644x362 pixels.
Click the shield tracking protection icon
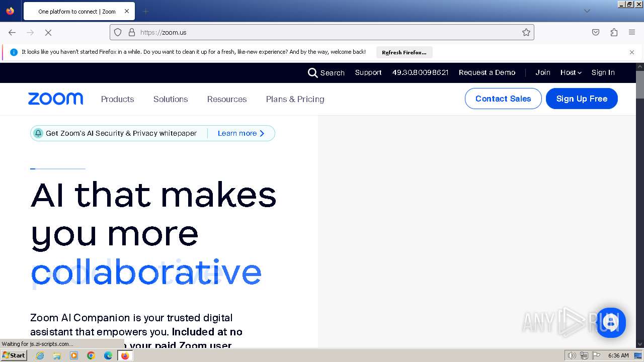pos(118,32)
